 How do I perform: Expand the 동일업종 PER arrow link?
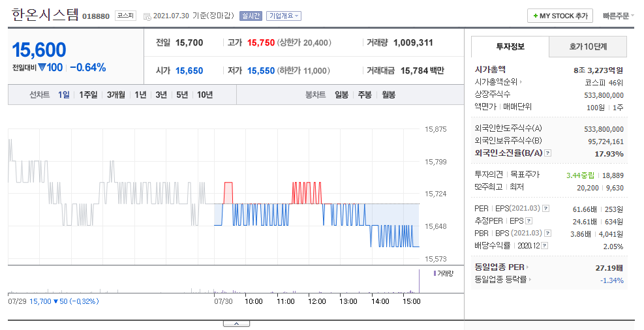coord(527,267)
